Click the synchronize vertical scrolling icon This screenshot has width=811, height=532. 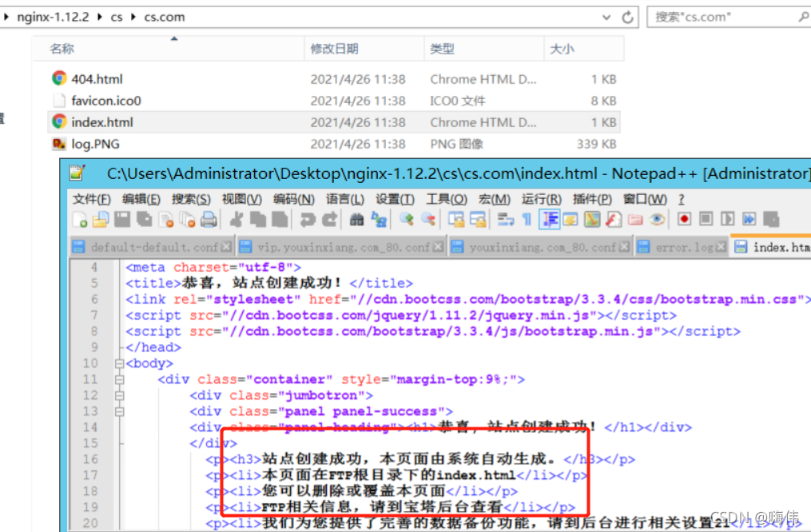[x=456, y=220]
